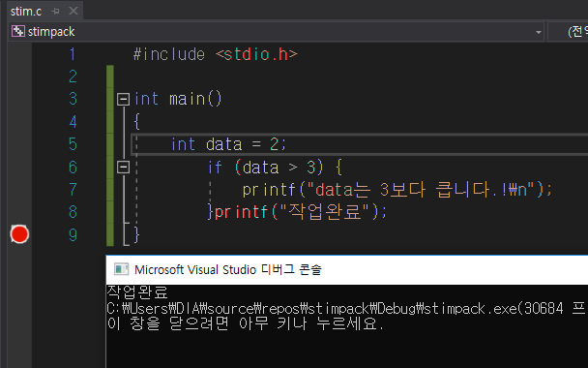
Task: Click line number 7 in the gutter
Action: pyautogui.click(x=73, y=190)
